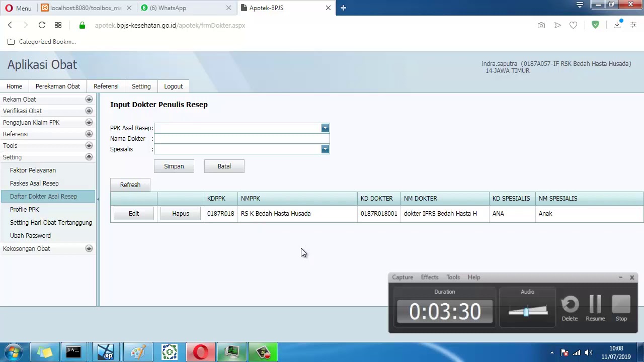Open the recorder Capture menu
Viewport: 644px width, 362px height.
click(403, 278)
